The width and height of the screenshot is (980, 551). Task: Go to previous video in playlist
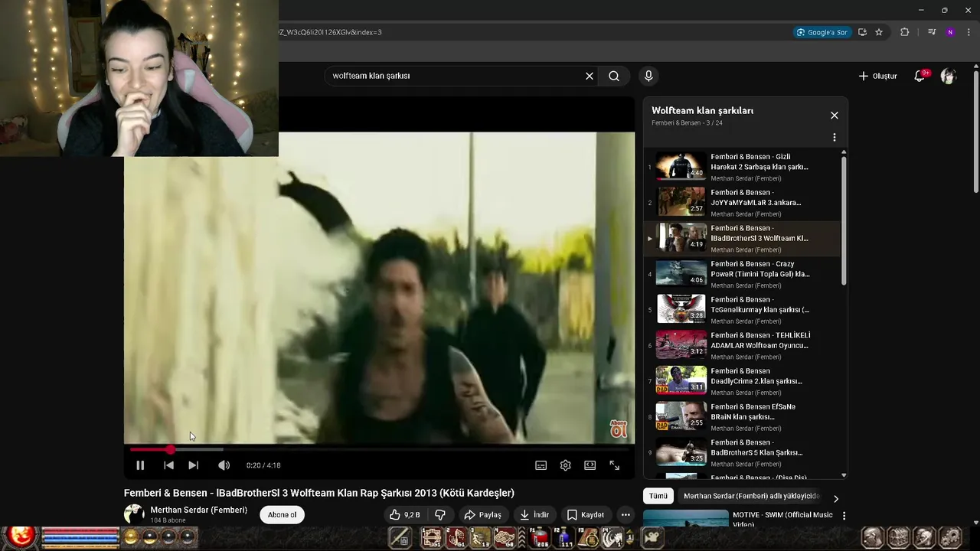coord(168,465)
